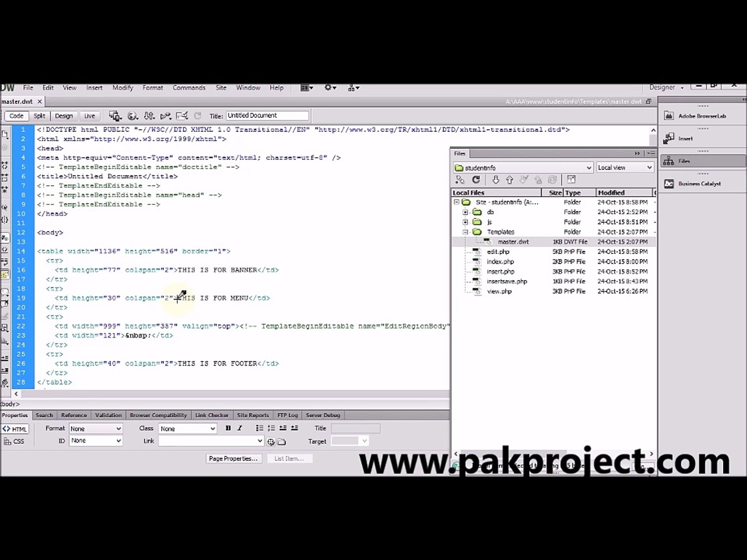Open the studentinfo site dropdown
The width and height of the screenshot is (747, 560).
[523, 167]
